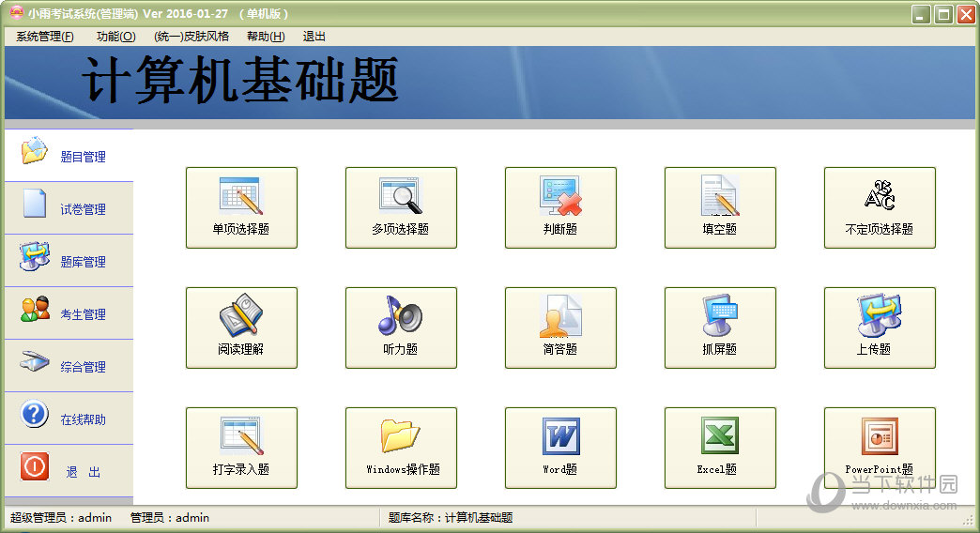Open 上传题 question type
Viewport: 980px width, 533px height.
(x=880, y=327)
